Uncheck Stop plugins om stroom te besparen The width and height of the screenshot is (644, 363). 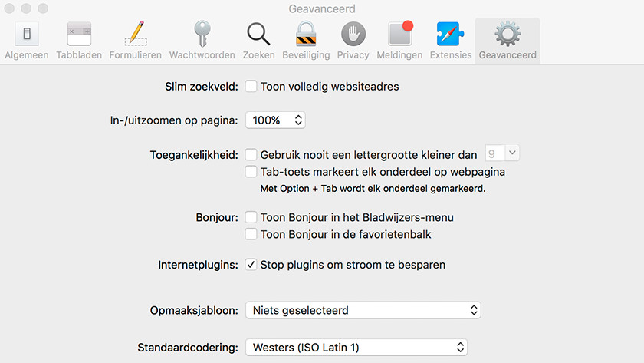[251, 264]
